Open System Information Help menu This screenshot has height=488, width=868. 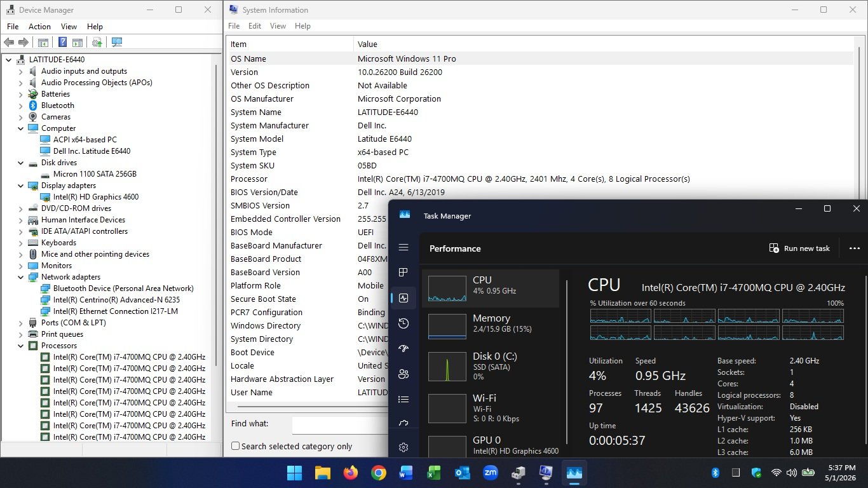pyautogui.click(x=302, y=26)
